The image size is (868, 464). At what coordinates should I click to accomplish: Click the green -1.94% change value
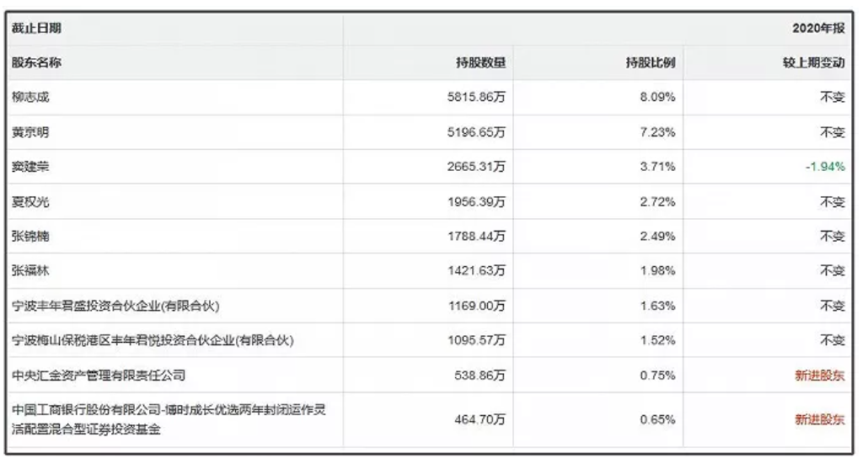824,167
